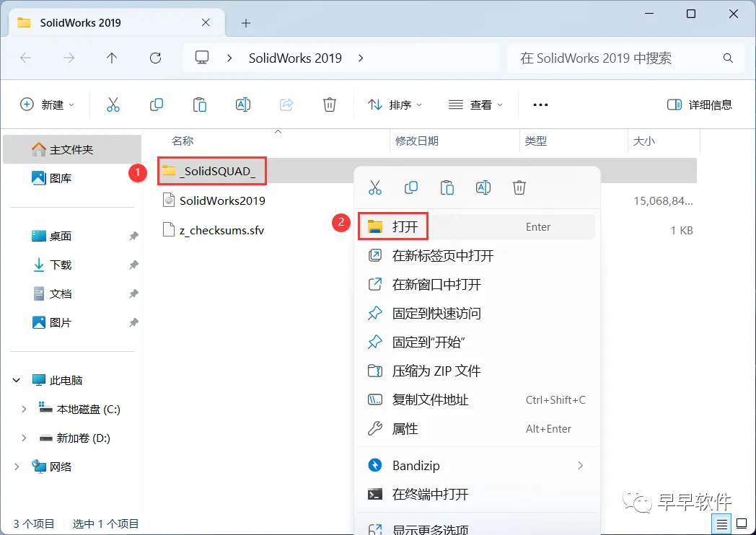Viewport: 756px width, 535px height.
Task: Click the context menu Rename icon
Action: click(x=483, y=187)
